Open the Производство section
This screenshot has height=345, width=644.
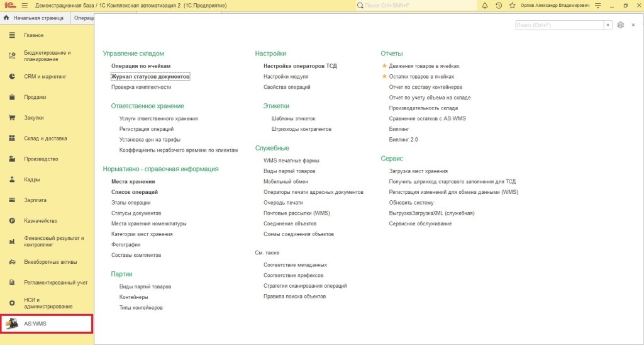pos(41,159)
